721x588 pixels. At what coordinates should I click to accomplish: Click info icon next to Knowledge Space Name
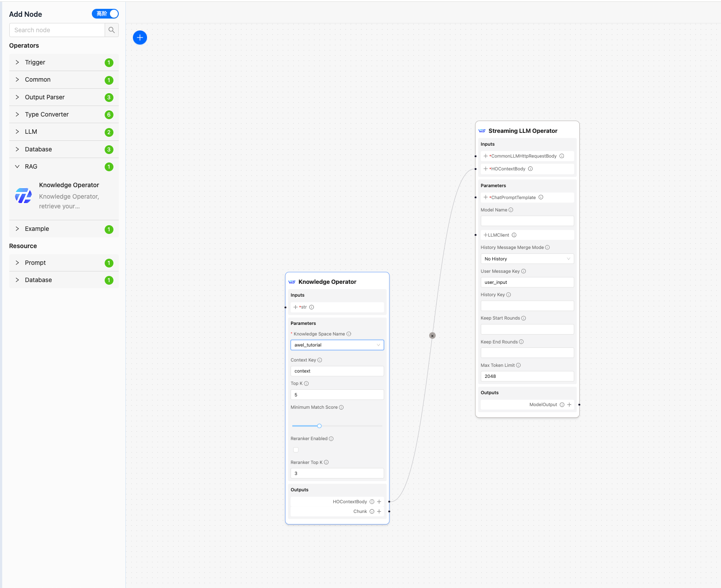click(349, 334)
